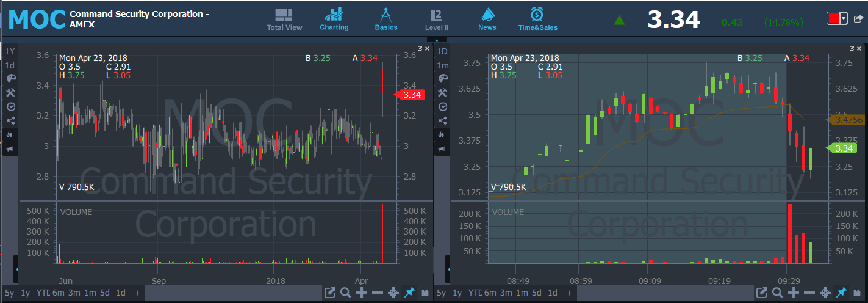
Task: Open the 1Y range selector on left chart
Action: coord(10,51)
